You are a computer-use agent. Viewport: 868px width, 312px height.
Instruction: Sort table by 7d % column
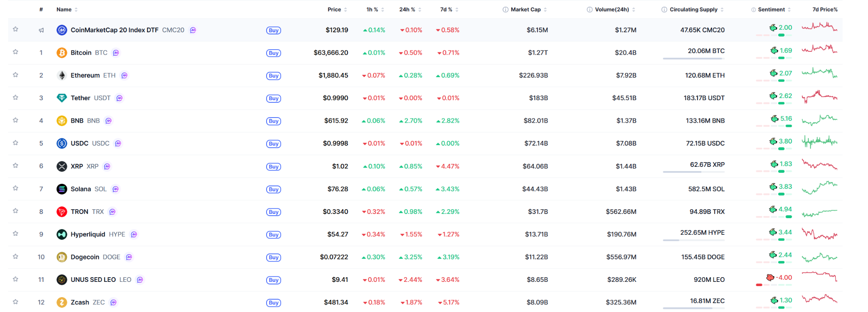tap(449, 9)
